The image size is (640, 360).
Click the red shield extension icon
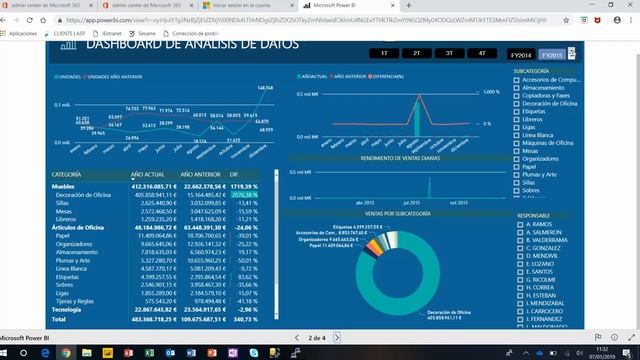coord(598,20)
